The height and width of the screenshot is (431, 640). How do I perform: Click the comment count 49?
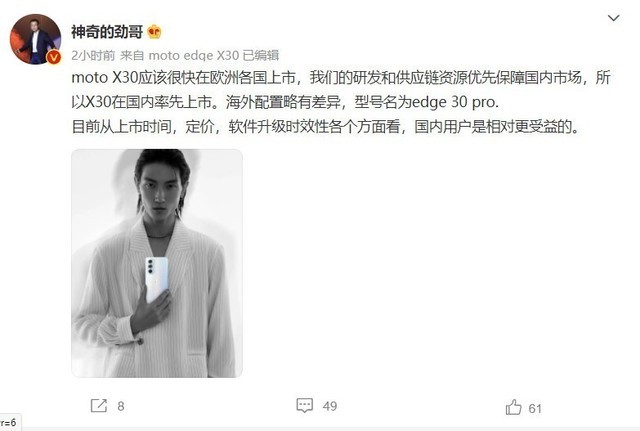pos(330,406)
